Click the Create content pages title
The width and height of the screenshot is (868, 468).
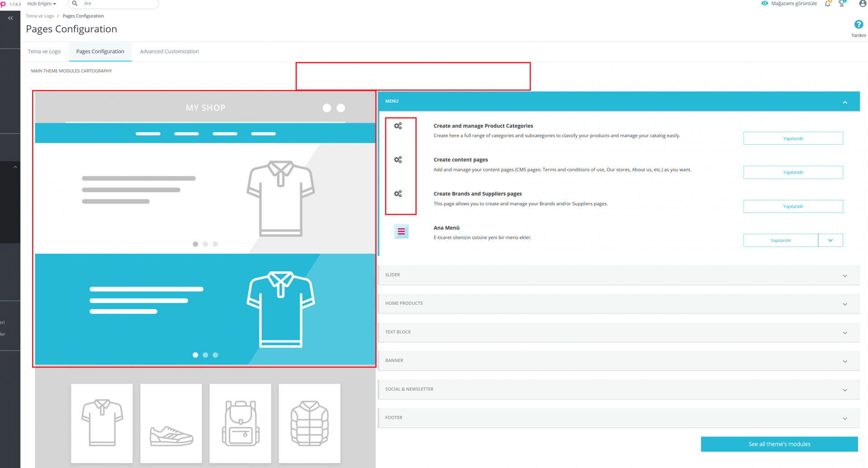point(461,160)
